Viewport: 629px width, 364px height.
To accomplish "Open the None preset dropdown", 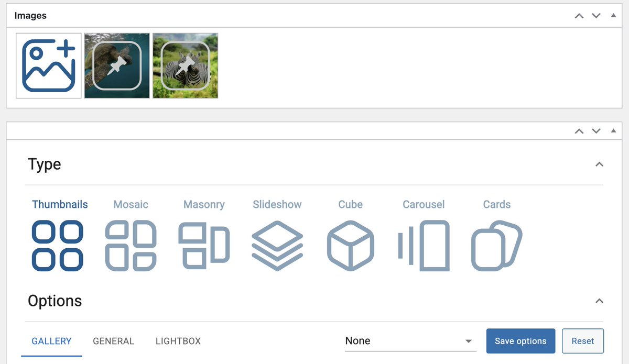I will pyautogui.click(x=410, y=341).
